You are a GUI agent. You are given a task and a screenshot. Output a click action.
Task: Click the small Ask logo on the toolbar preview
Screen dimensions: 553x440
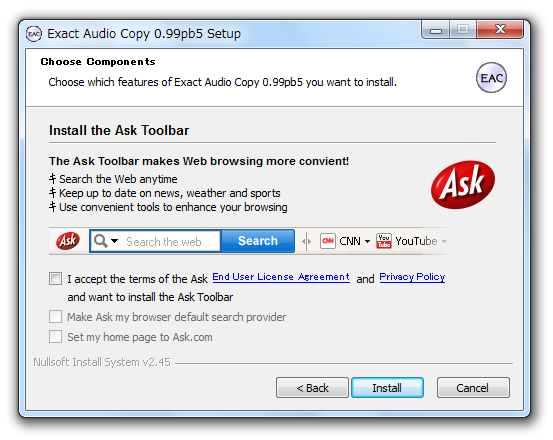click(x=68, y=241)
